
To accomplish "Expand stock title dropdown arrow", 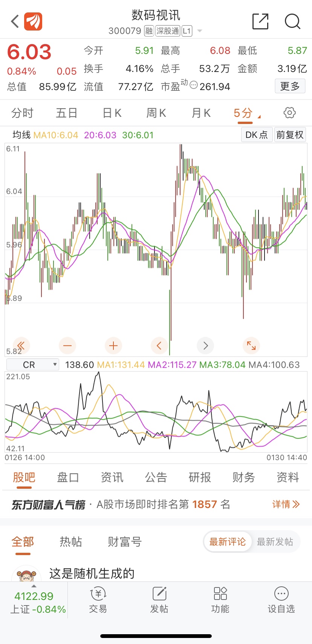I will click(200, 31).
